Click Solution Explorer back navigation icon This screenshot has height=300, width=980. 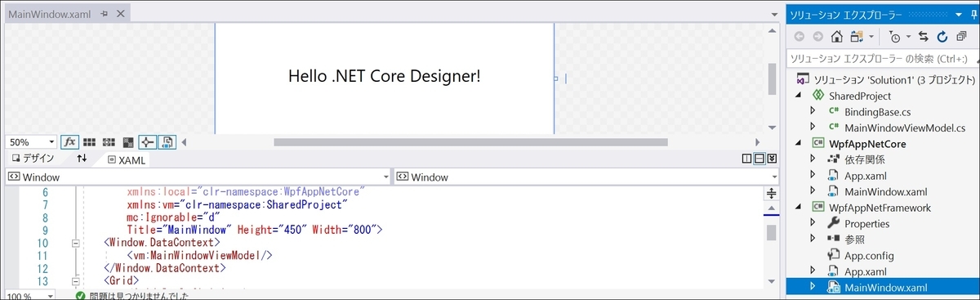(800, 36)
